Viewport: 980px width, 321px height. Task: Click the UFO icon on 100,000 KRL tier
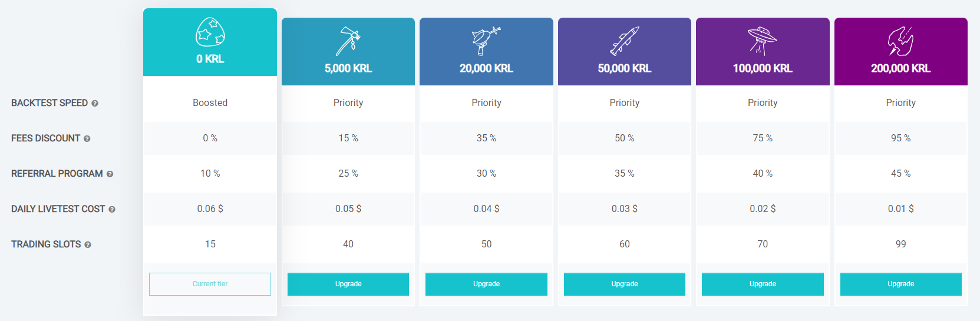(763, 41)
